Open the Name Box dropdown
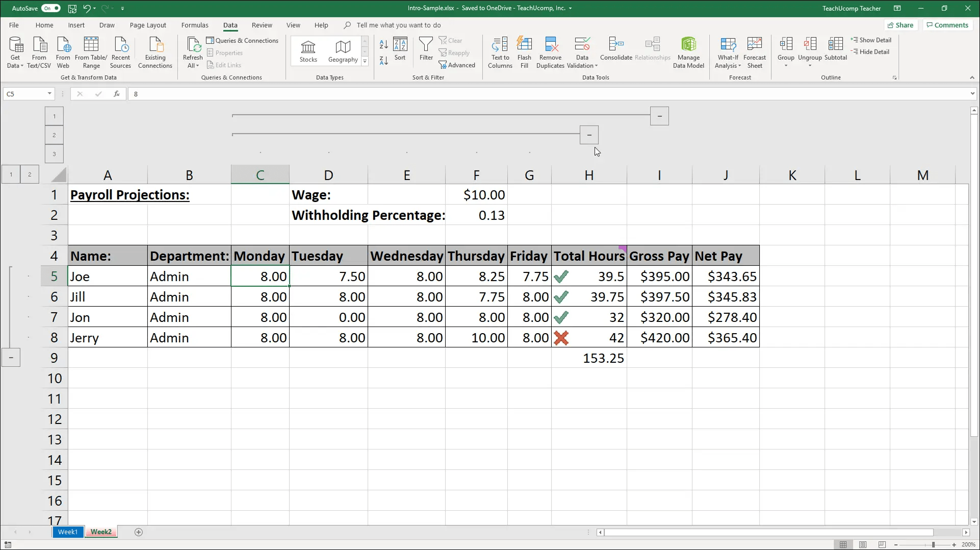 click(x=48, y=93)
